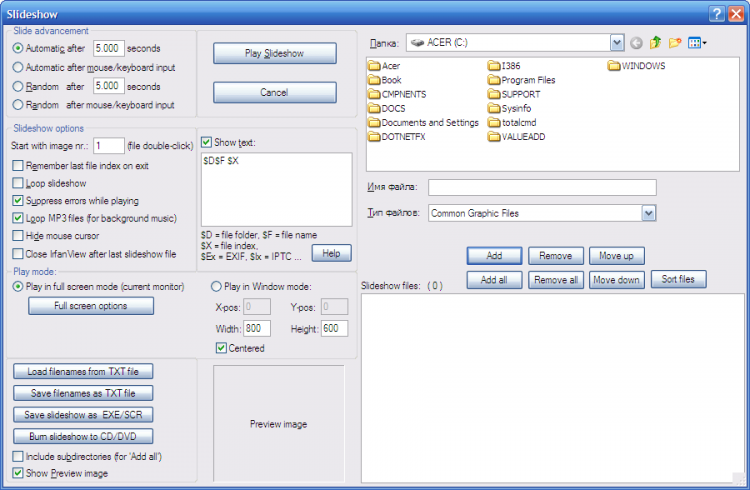750x490 pixels.
Task: Click the Help question mark title button
Action: click(x=716, y=14)
